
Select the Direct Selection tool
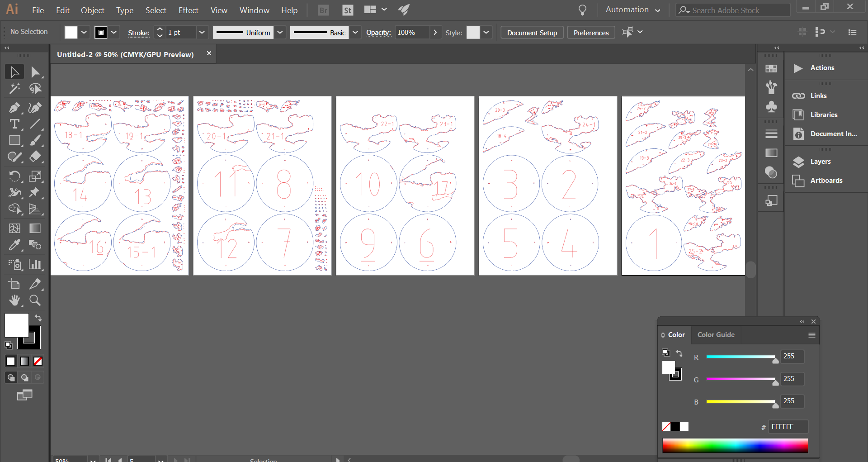coord(35,72)
